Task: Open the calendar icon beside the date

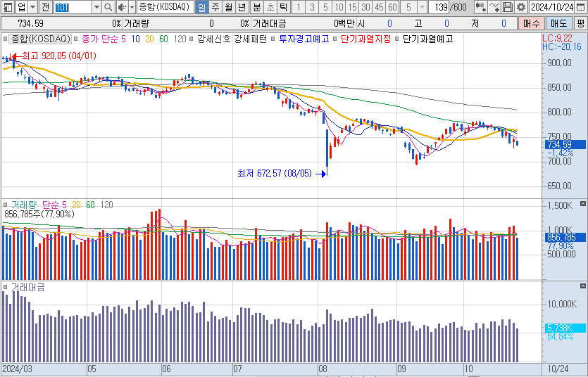Action: coord(580,7)
